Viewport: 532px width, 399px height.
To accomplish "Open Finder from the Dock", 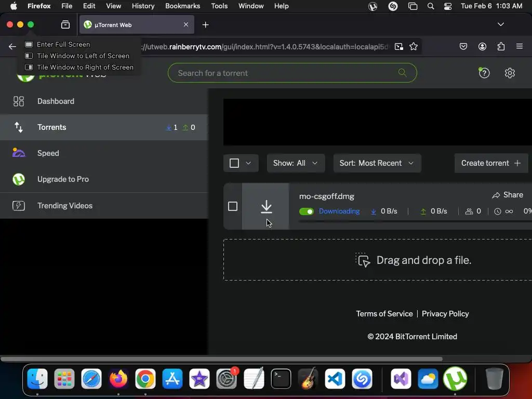I will click(x=37, y=379).
